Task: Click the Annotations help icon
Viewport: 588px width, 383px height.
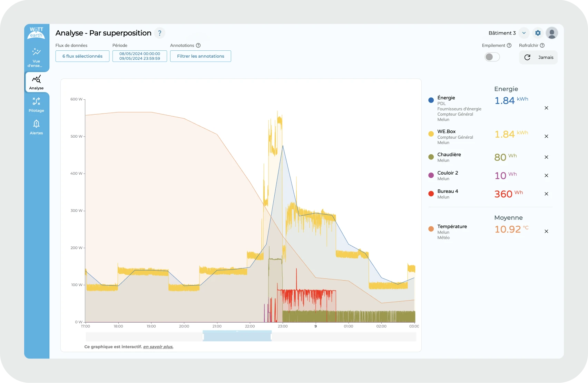Action: click(198, 46)
